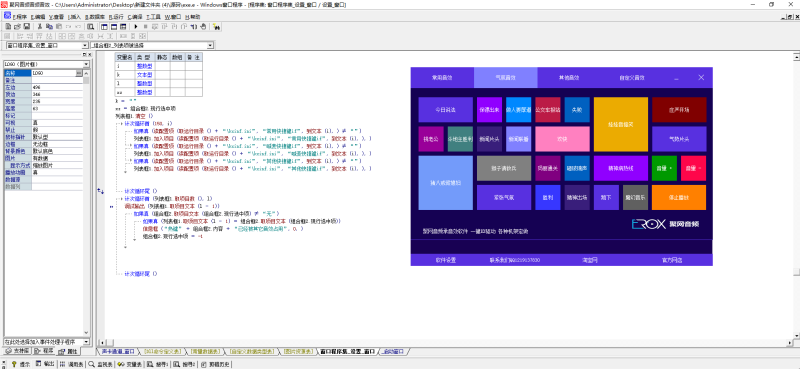
Task: Click 官方网站 link in preview footer
Action: 672,260
